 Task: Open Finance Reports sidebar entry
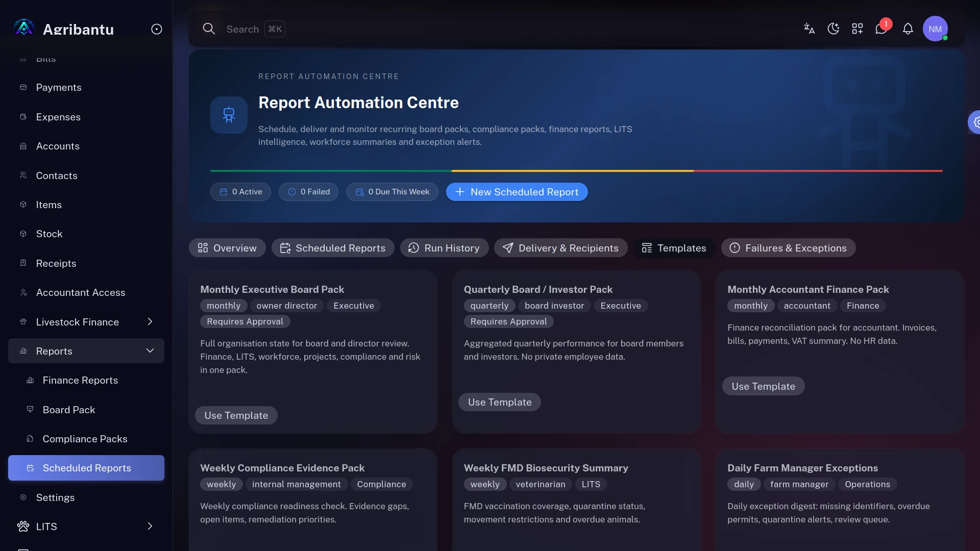click(86, 380)
